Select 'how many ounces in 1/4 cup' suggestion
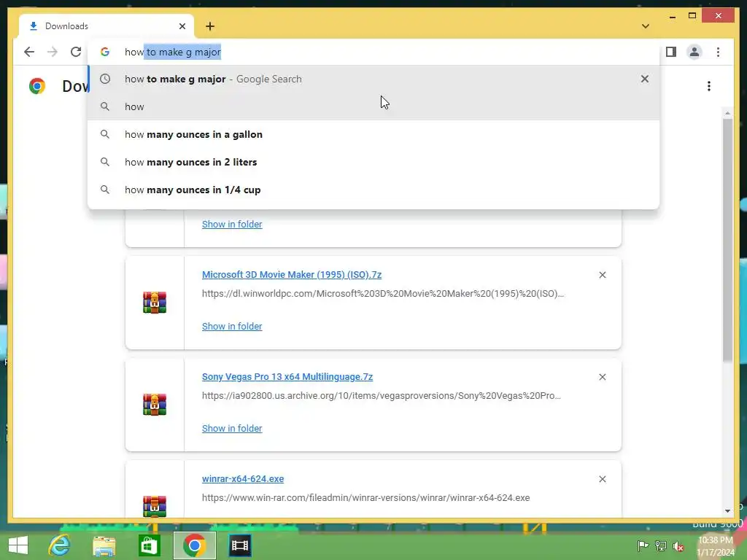Screen dimensions: 747x560 point(373,190)
